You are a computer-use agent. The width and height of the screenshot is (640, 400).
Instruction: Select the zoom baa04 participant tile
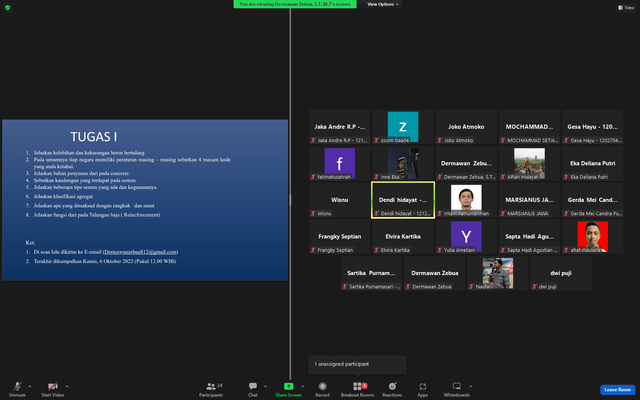tap(403, 127)
